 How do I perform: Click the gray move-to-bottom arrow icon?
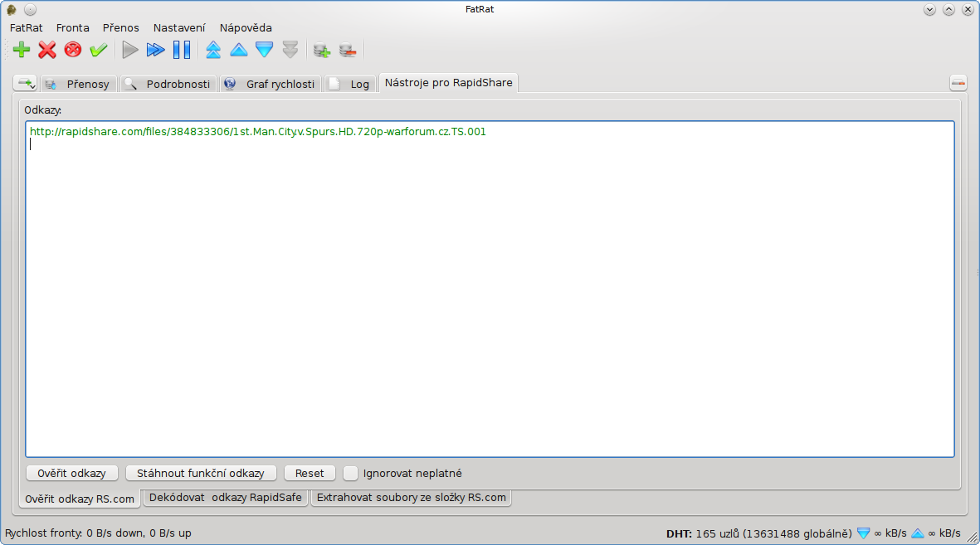(x=290, y=50)
